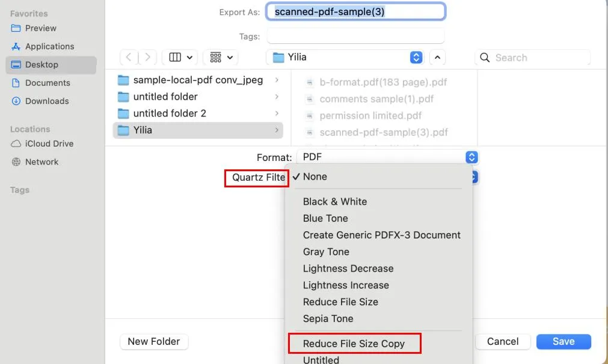Open Network in the sidebar
This screenshot has width=608, height=364.
click(x=41, y=162)
